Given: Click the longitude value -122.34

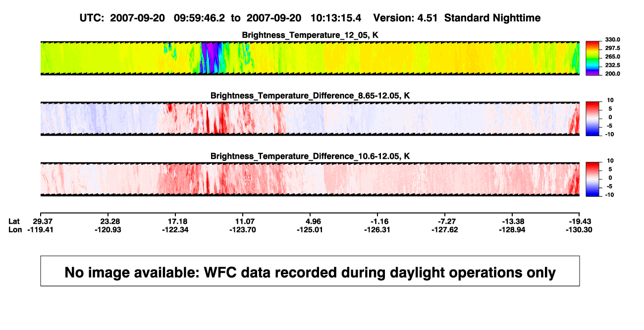Looking at the screenshot, I should [x=174, y=230].
